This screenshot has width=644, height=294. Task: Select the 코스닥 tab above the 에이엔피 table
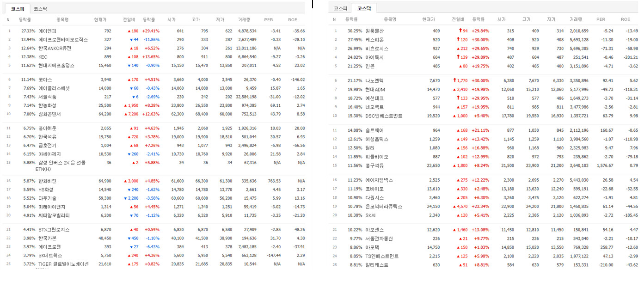click(x=40, y=9)
